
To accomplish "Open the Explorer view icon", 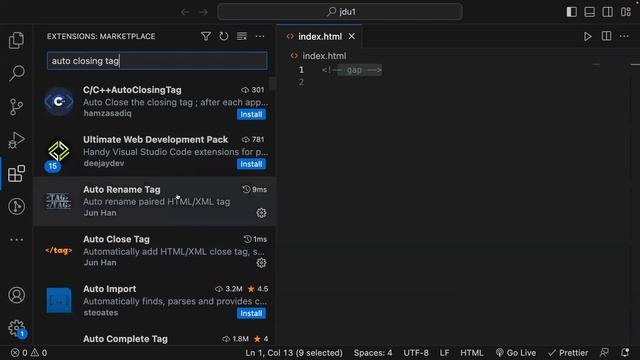I will pyautogui.click(x=16, y=40).
